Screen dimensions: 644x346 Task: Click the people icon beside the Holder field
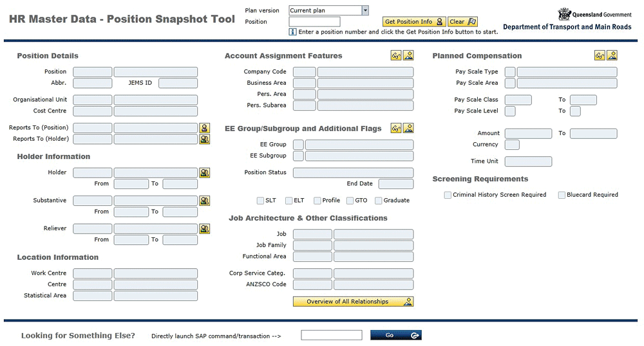point(204,173)
